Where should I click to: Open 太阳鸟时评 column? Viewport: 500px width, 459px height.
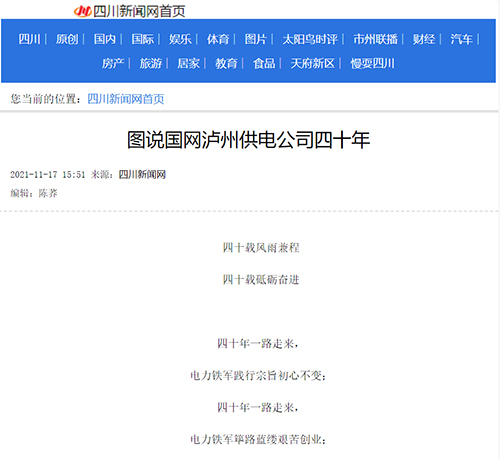pos(310,39)
